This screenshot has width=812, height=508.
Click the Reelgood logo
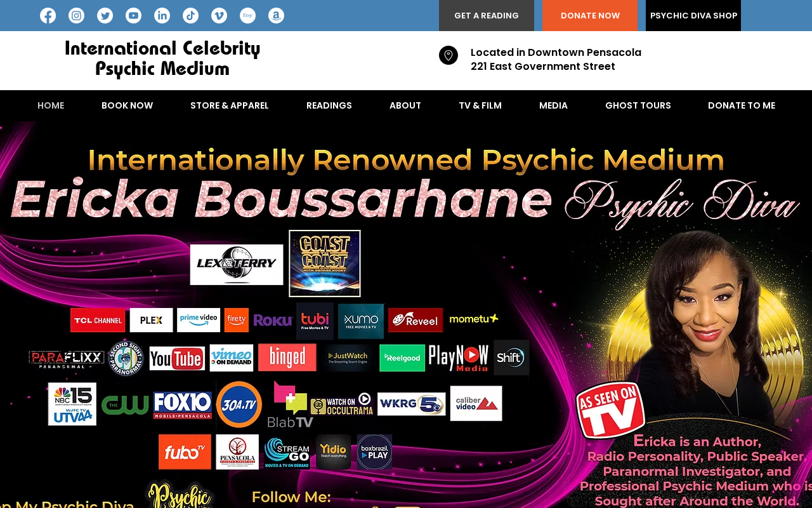(x=402, y=358)
